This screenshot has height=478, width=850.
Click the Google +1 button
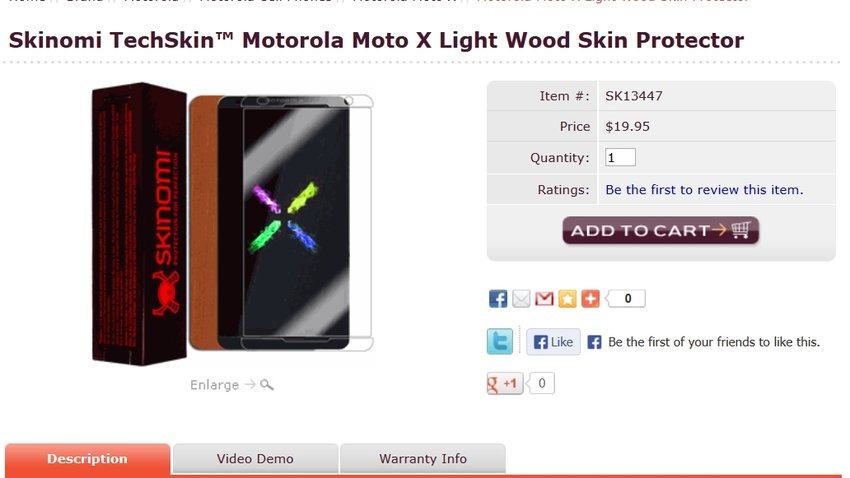coord(505,384)
